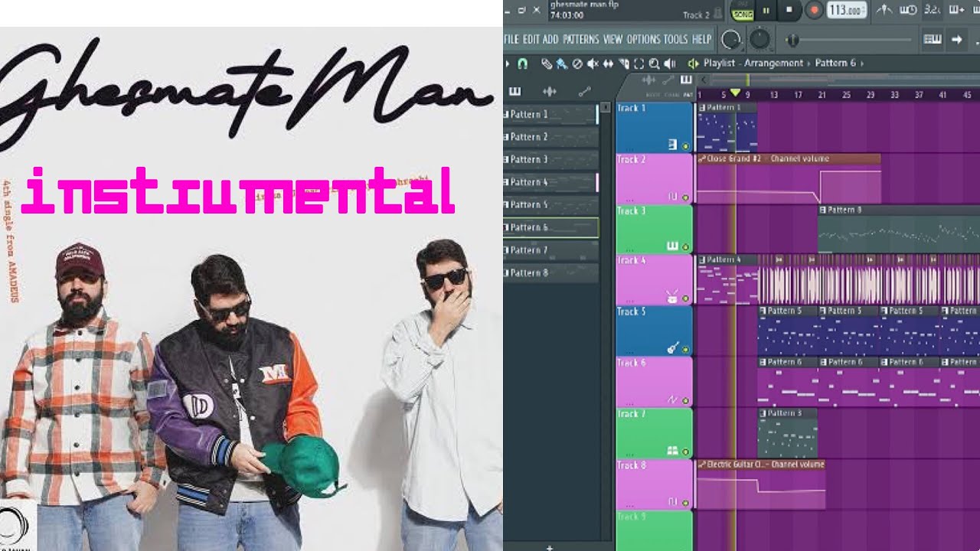The height and width of the screenshot is (551, 980).
Task: Click the metronome icon
Action: coord(884,9)
